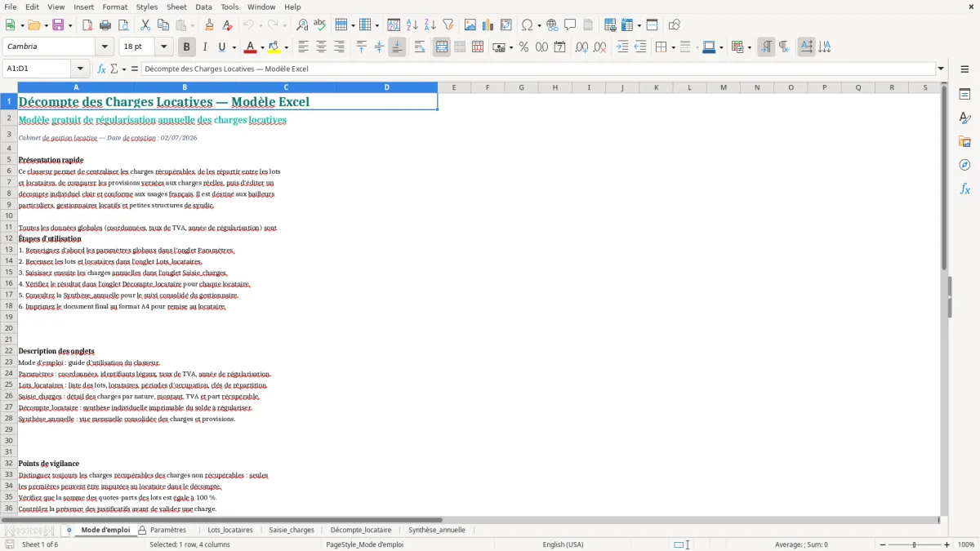Format as percent

pos(523,47)
